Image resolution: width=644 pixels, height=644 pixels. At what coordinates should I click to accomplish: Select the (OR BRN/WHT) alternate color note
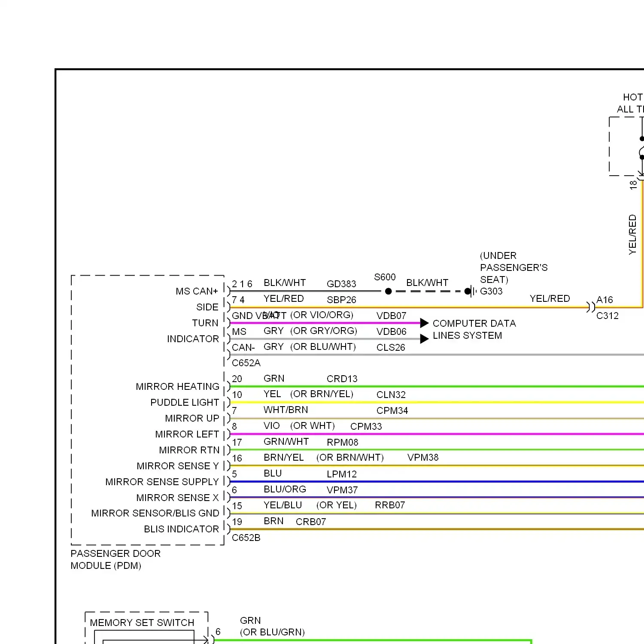coord(350,457)
